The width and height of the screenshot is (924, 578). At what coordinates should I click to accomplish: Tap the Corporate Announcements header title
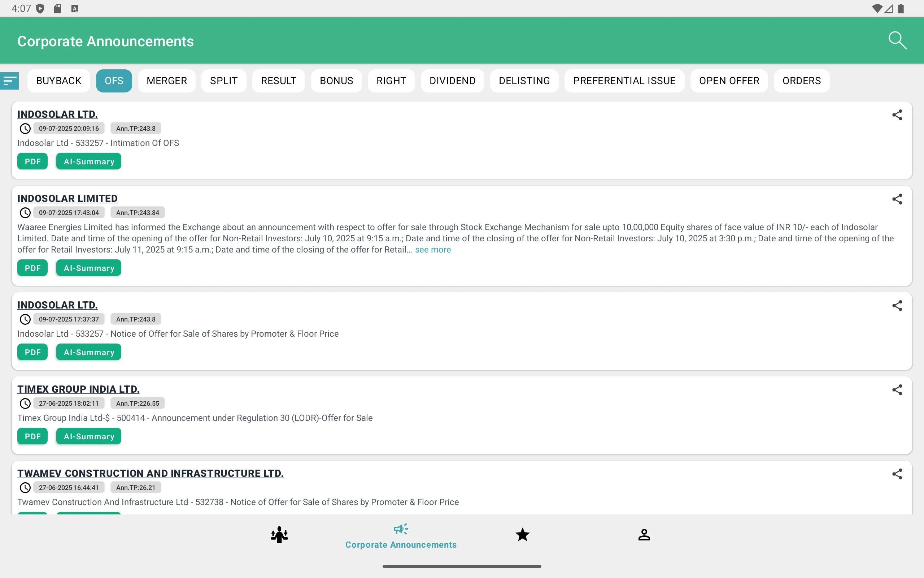coord(105,41)
